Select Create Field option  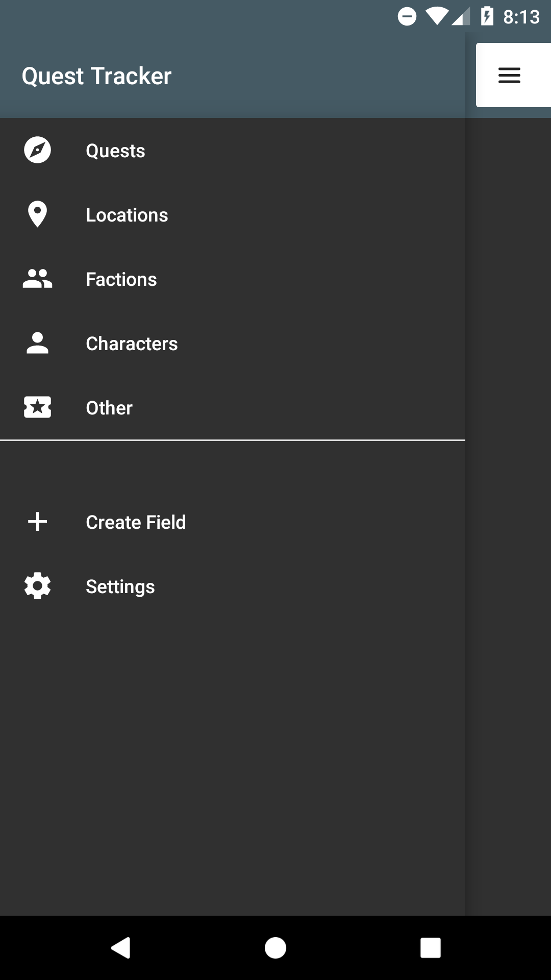(136, 523)
